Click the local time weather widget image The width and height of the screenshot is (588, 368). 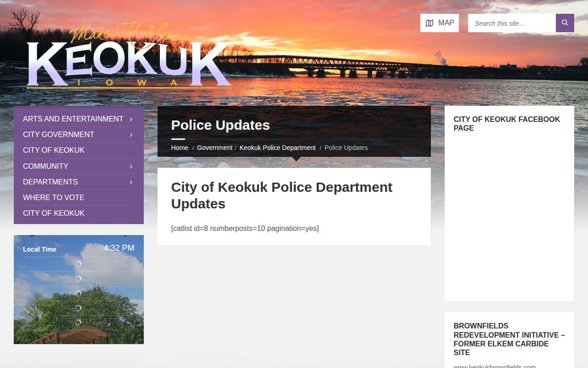[79, 289]
